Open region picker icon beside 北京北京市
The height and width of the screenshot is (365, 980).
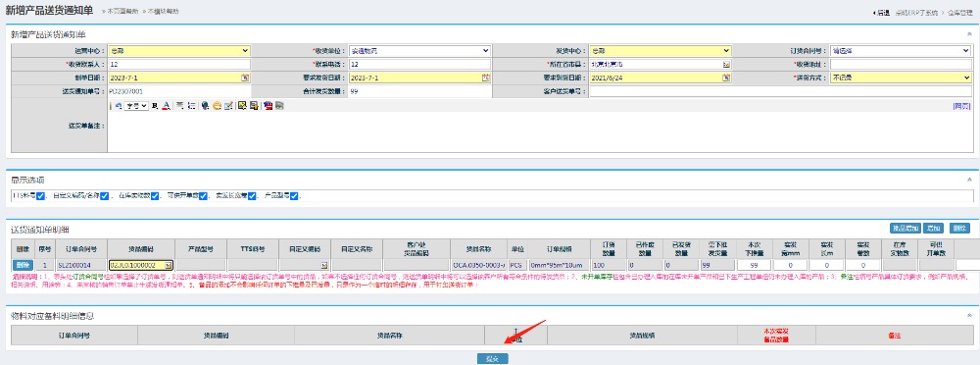point(726,64)
